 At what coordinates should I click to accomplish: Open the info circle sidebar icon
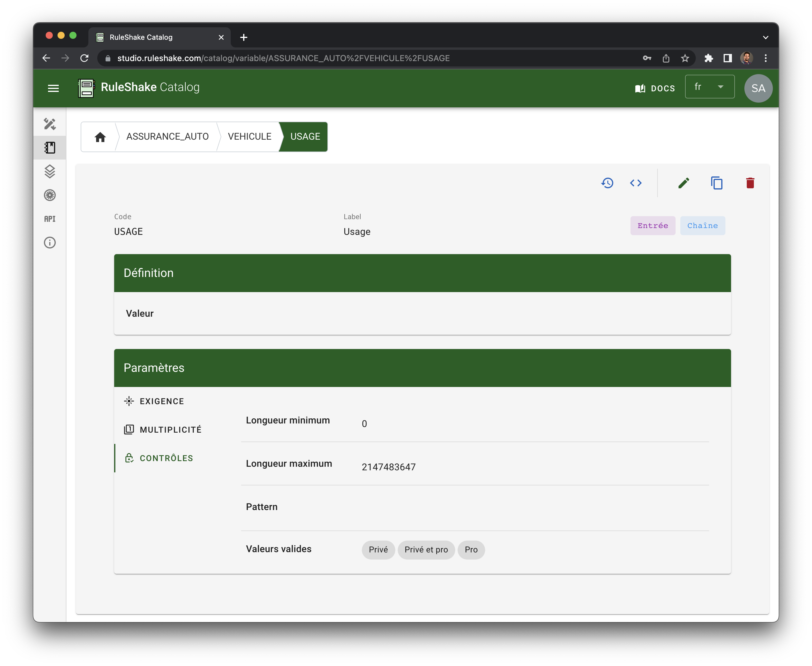pos(50,243)
